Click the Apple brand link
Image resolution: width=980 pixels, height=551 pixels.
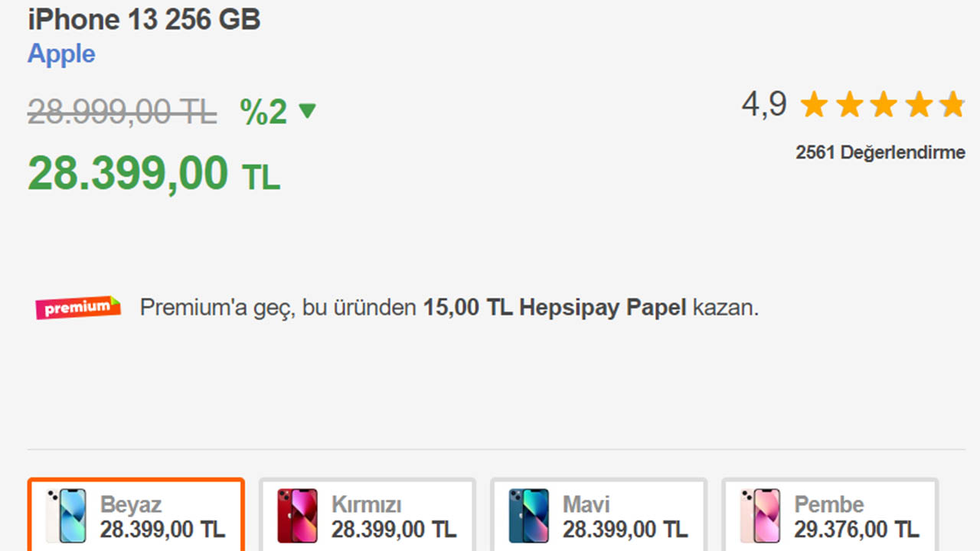[61, 54]
